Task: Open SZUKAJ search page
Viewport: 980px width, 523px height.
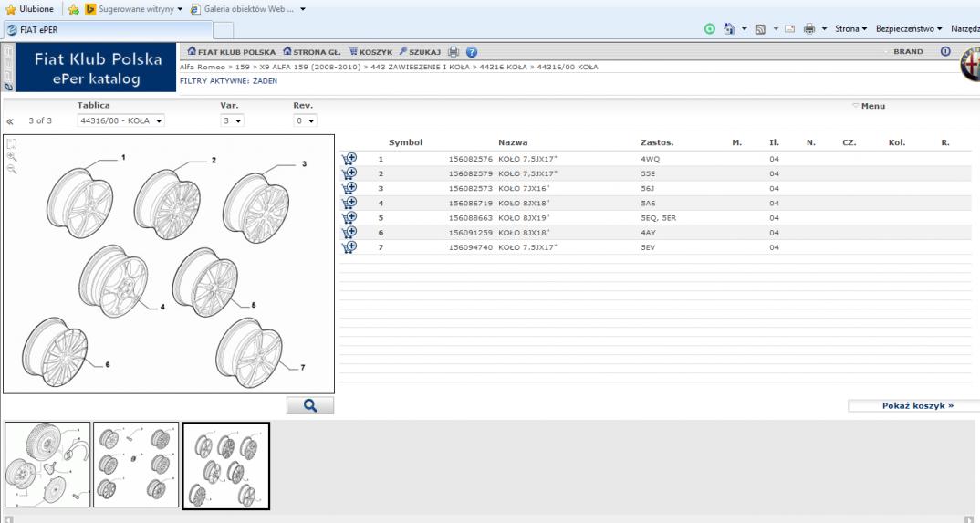Action: tap(420, 52)
